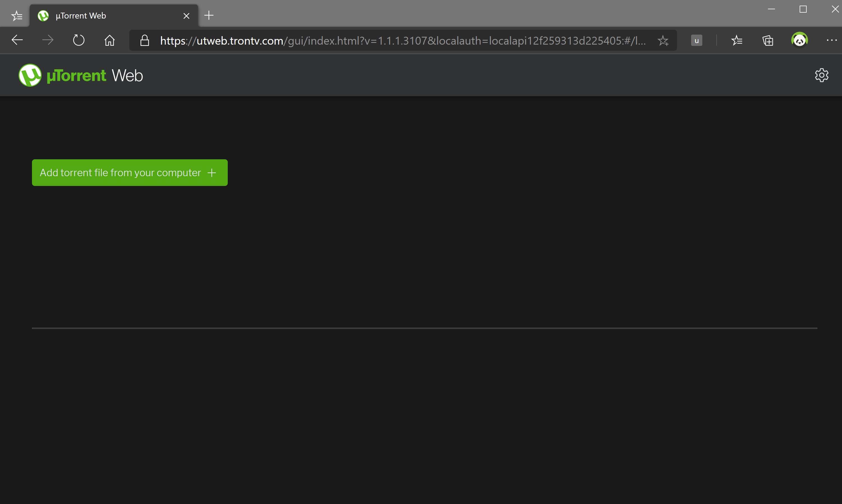
Task: Open a new browser tab
Action: (209, 15)
